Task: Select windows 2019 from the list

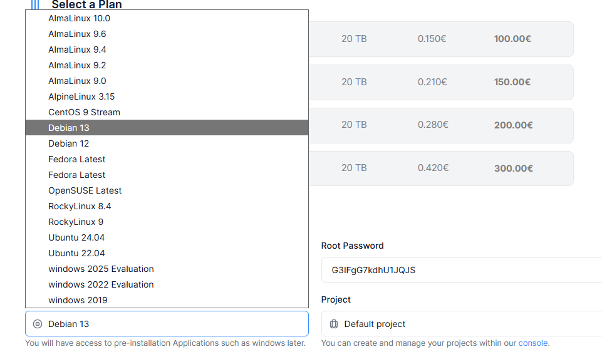Action: (x=78, y=300)
